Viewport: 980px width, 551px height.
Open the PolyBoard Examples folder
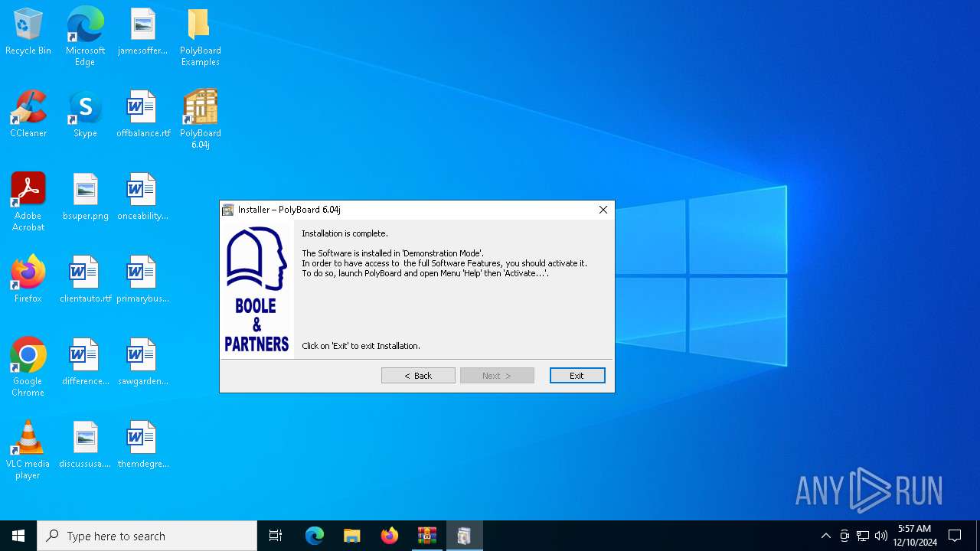coord(200,37)
